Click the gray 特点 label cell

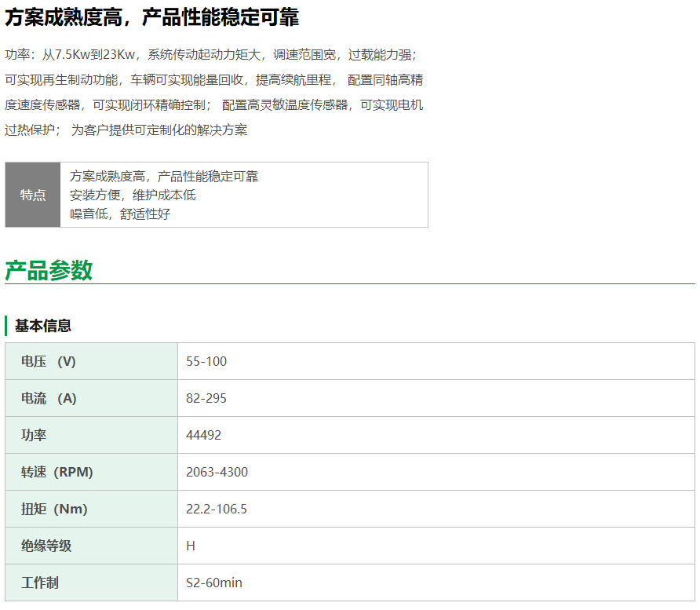[33, 195]
